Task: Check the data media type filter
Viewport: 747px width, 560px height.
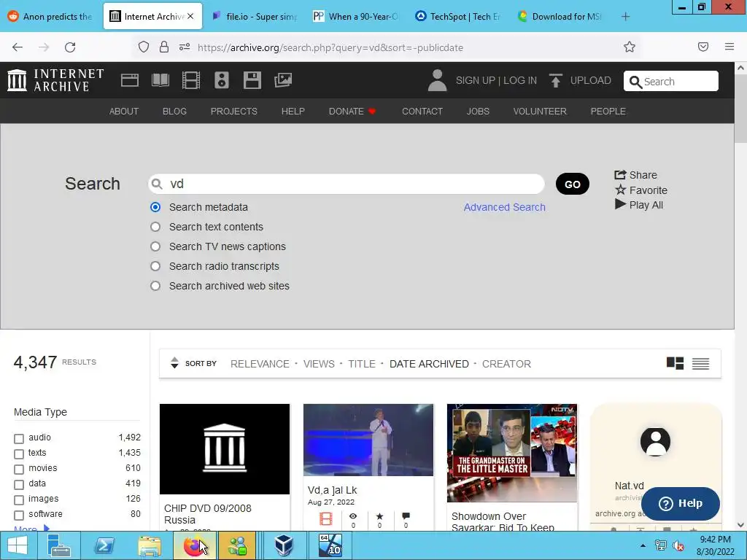Action: pos(19,485)
